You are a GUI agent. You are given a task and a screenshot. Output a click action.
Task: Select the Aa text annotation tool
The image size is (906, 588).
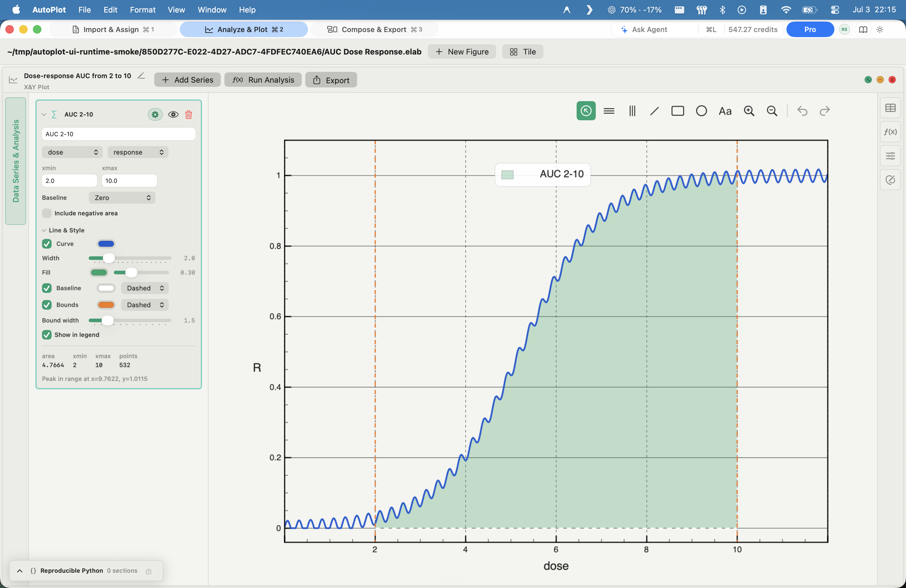725,111
